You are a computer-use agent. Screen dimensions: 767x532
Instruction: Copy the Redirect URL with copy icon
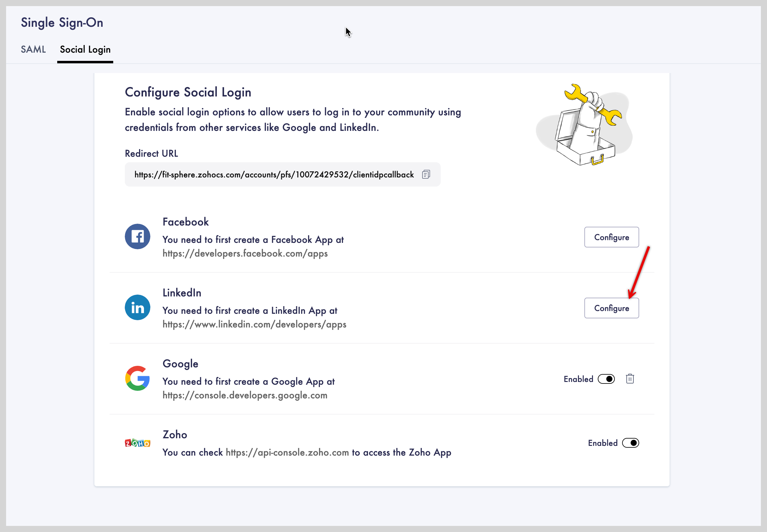426,174
